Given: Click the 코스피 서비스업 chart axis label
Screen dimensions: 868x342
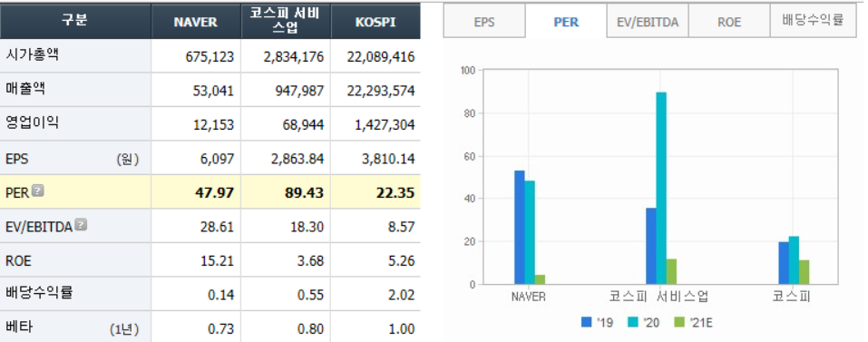Looking at the screenshot, I should [658, 296].
